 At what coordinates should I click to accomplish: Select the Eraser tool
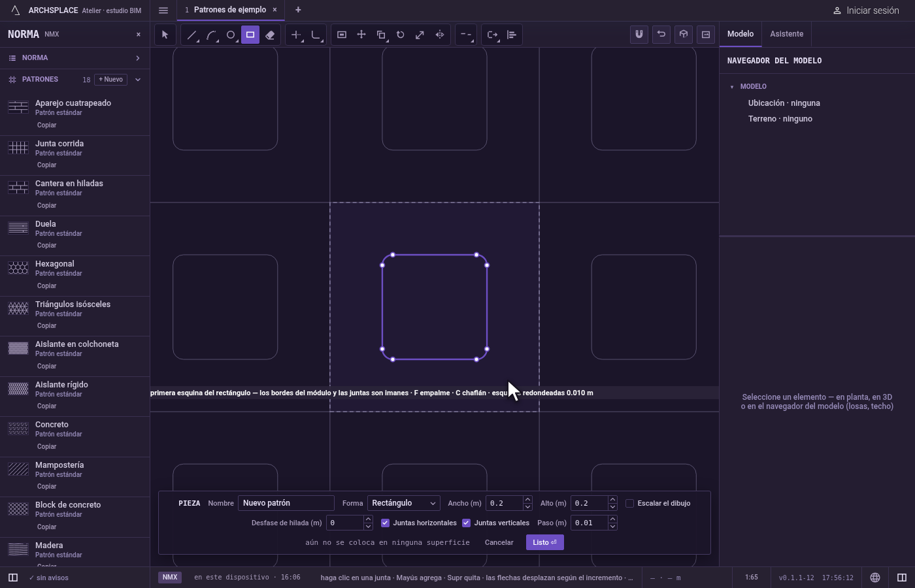pos(270,35)
